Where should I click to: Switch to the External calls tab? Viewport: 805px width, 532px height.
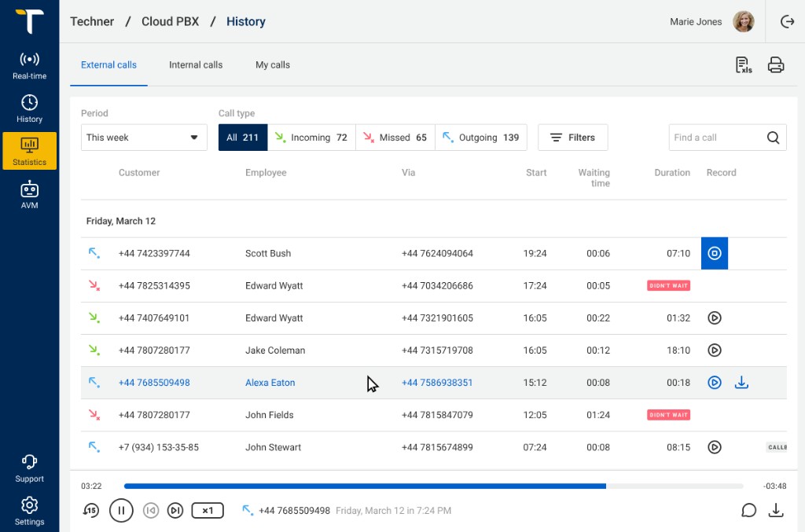point(108,65)
